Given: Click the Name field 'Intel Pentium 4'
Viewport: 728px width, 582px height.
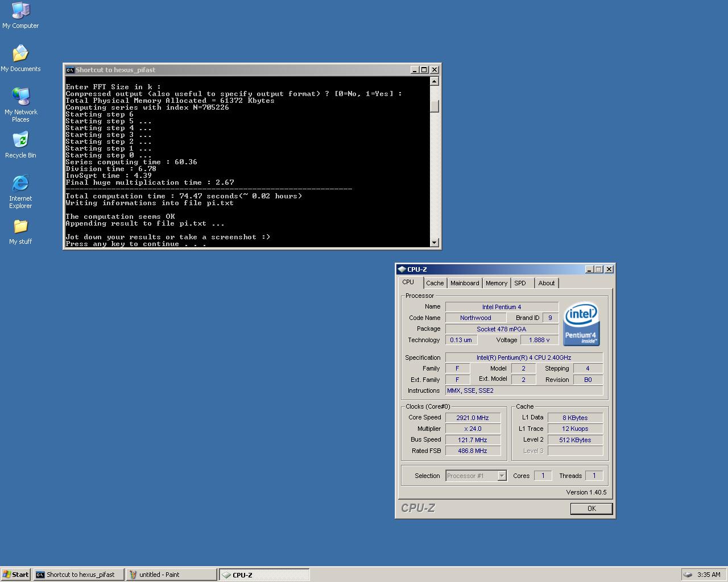Looking at the screenshot, I should (502, 307).
